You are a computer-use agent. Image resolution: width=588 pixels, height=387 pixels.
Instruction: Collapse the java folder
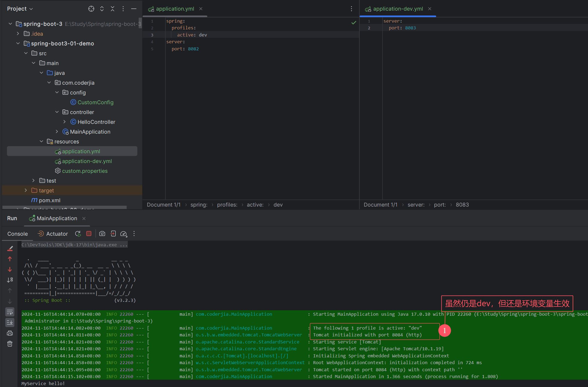[41, 73]
